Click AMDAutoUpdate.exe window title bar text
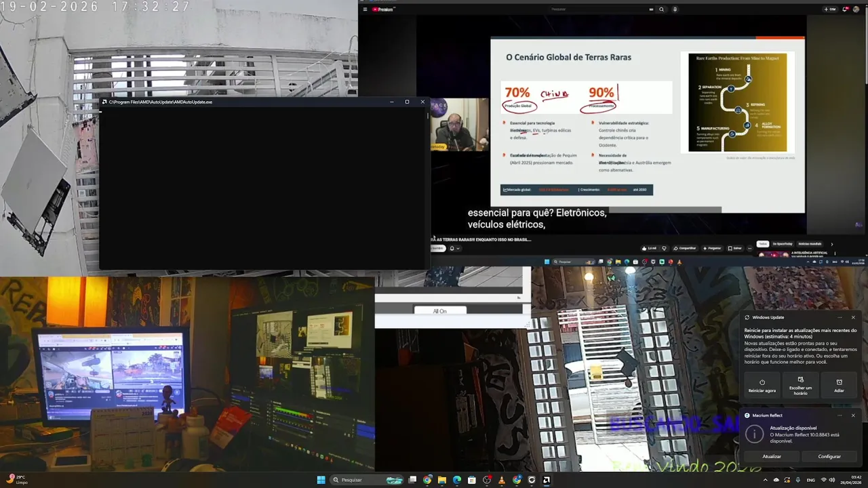 tap(161, 102)
